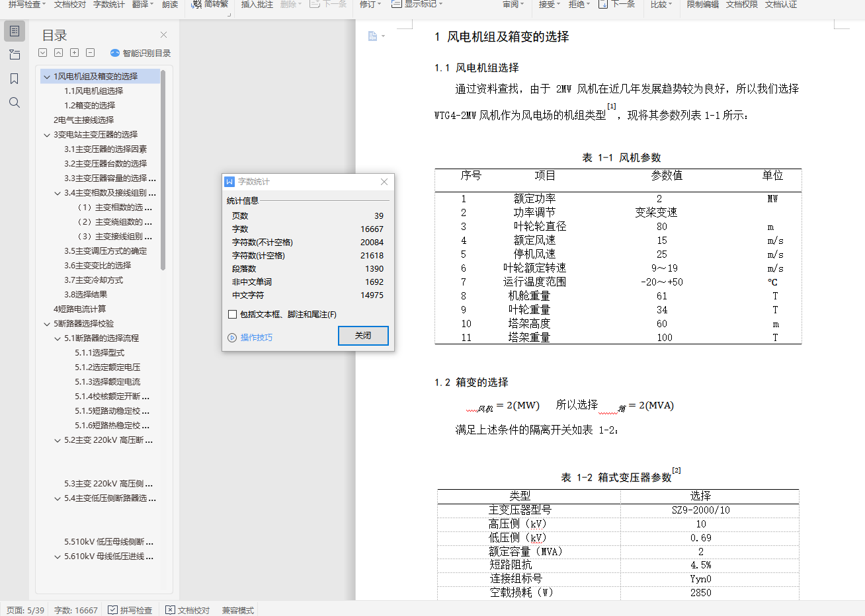Click 文档认证 in the ribbon
The height and width of the screenshot is (616, 865).
780,5
